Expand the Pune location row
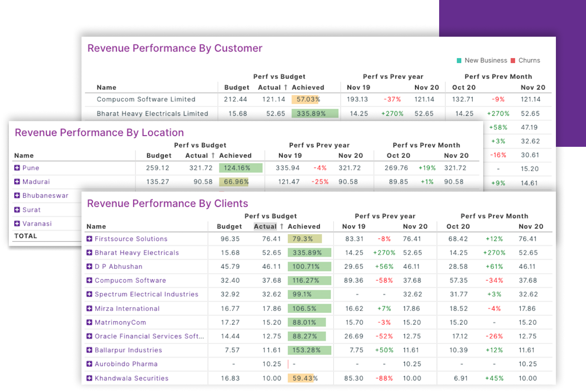Image resolution: width=586 pixels, height=392 pixels. (x=17, y=168)
